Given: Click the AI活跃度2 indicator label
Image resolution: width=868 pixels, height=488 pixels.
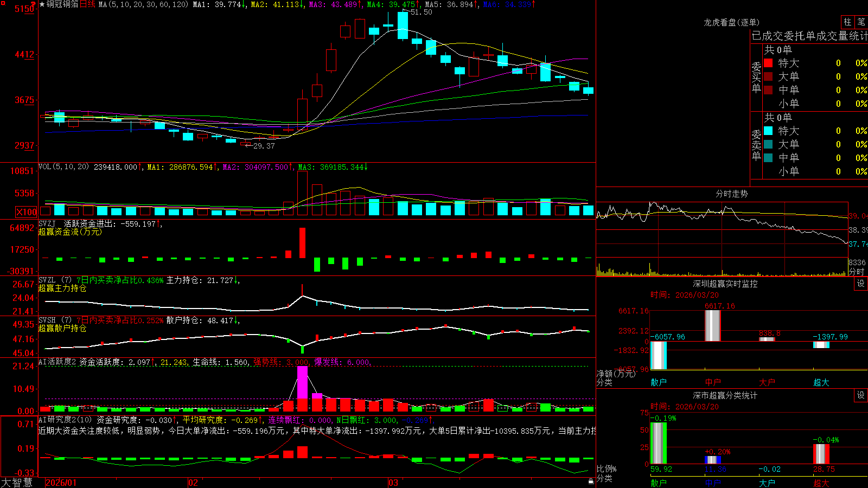Looking at the screenshot, I should pyautogui.click(x=58, y=362).
